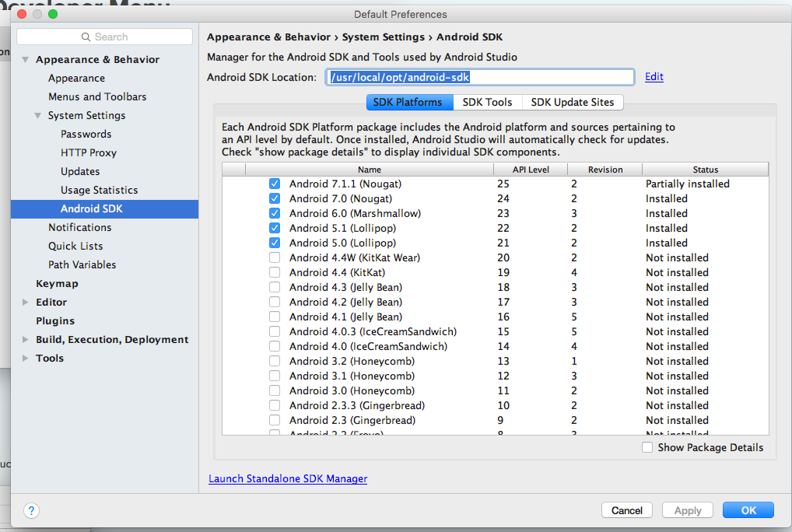Collapse System Settings tree arrow

(x=38, y=116)
